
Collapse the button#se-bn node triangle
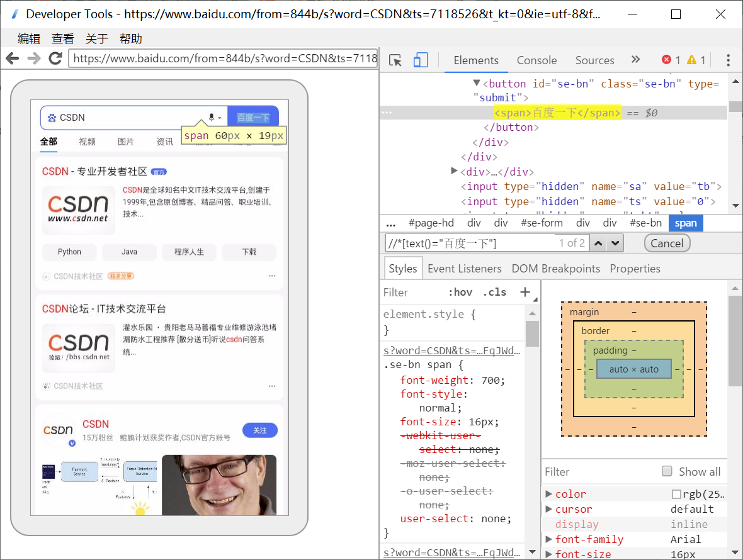[477, 82]
